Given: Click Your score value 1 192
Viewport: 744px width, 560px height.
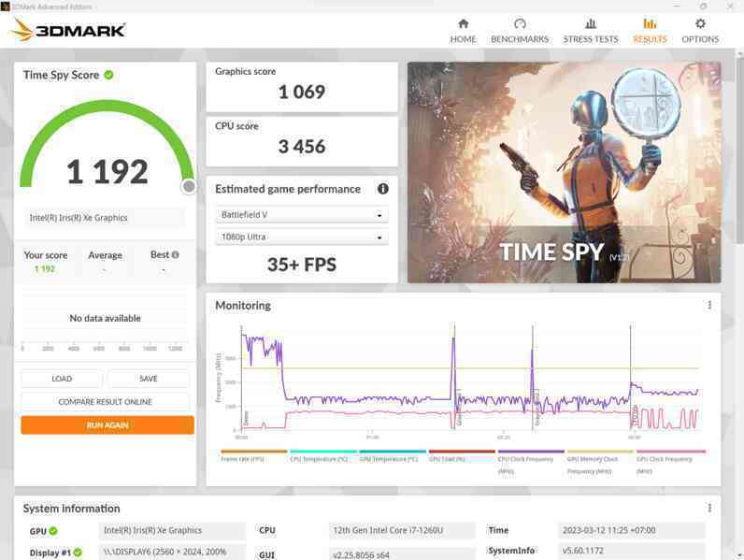Looking at the screenshot, I should [x=45, y=269].
